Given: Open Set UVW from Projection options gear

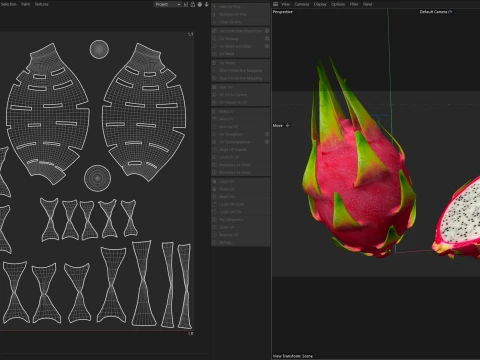Looking at the screenshot, I should coord(267,31).
